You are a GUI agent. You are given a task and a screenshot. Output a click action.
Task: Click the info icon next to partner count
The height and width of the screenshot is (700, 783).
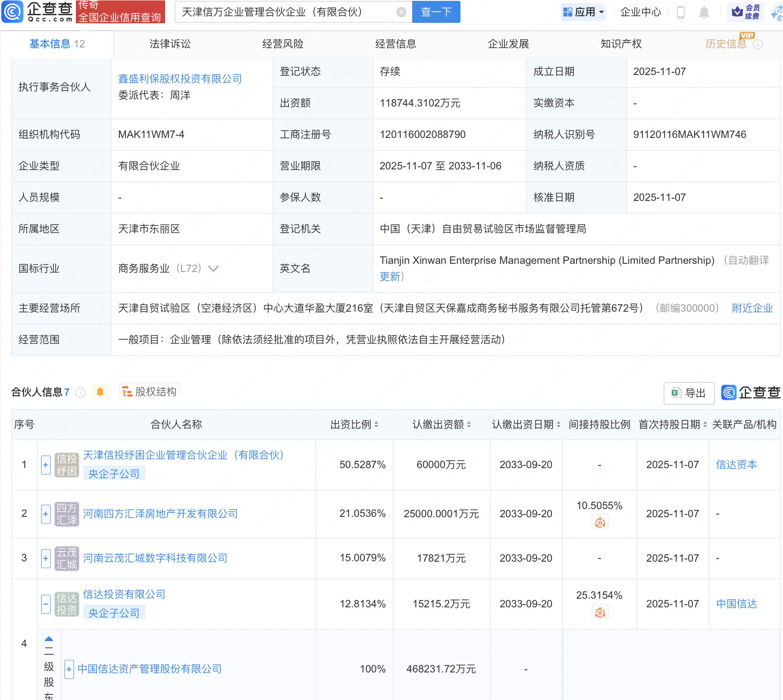coord(80,393)
